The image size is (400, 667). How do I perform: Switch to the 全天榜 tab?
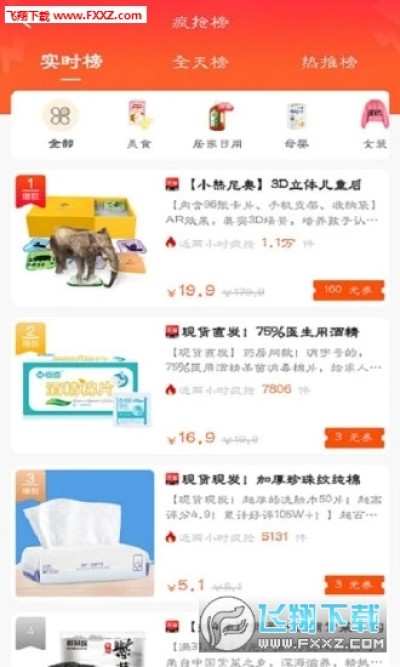tap(200, 62)
